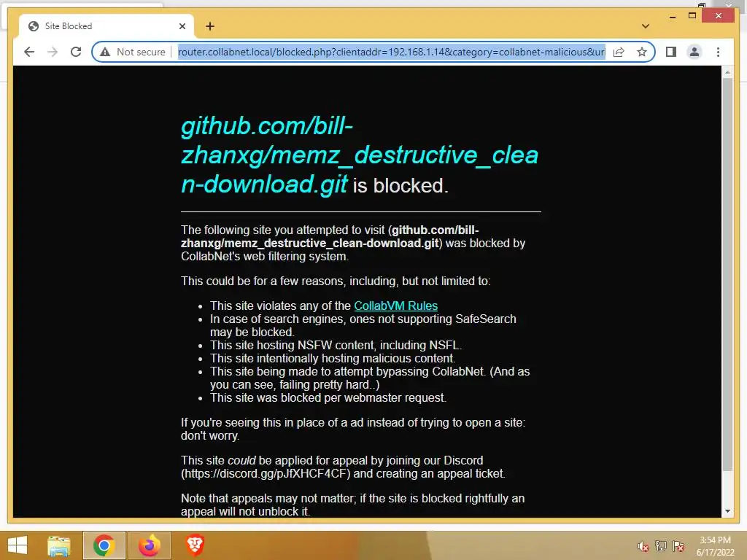Screen dimensions: 747x560
Task: Reload the blocked page
Action: [x=76, y=52]
